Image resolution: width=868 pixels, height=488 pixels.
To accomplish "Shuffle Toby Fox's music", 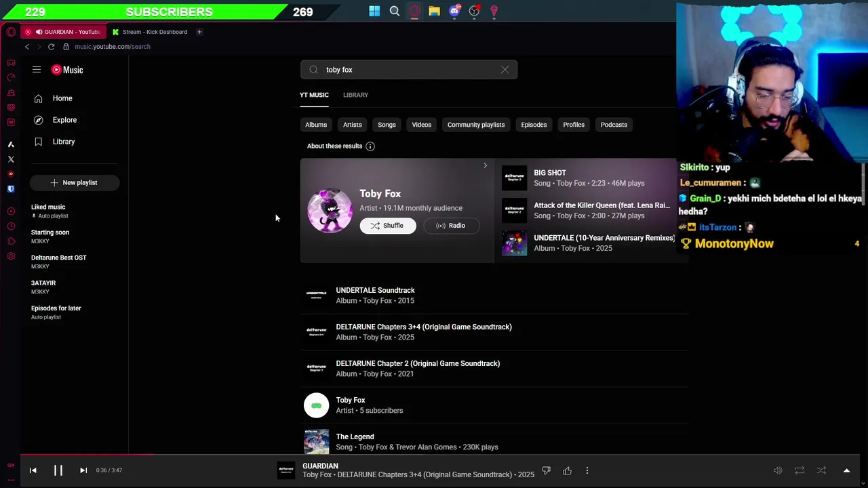I will point(388,226).
